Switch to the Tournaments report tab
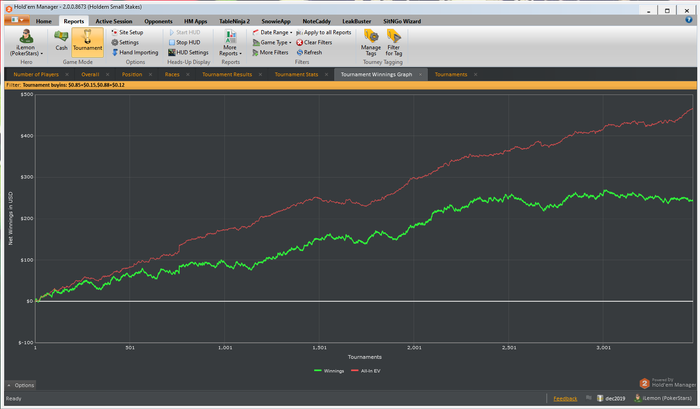This screenshot has width=700, height=409. coord(451,75)
